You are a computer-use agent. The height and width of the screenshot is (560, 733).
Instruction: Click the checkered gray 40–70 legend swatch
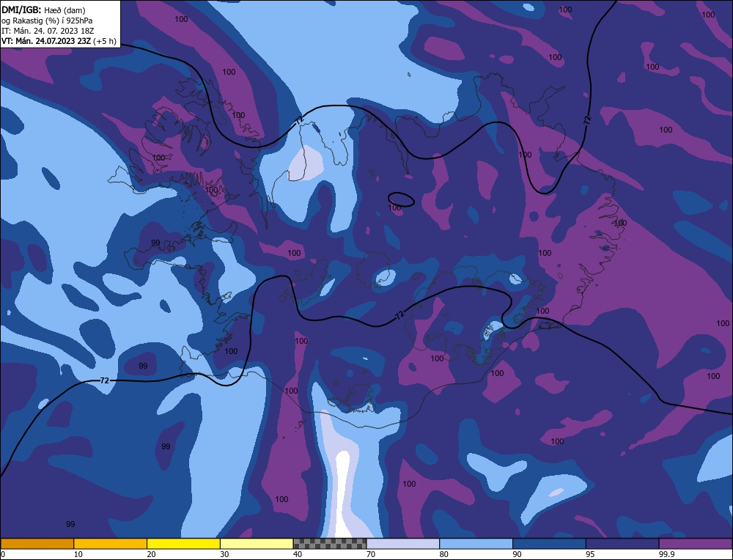pyautogui.click(x=330, y=544)
